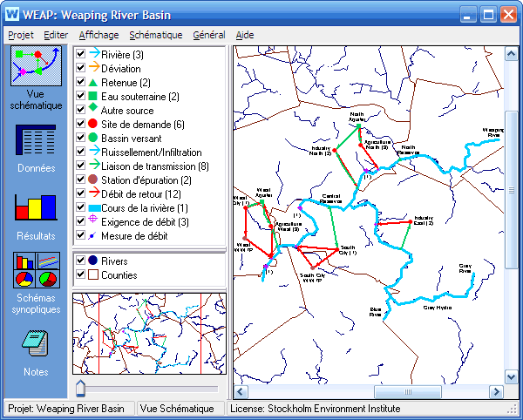This screenshot has height=420, width=523.
Task: Click the Aide menu item
Action: [x=245, y=35]
